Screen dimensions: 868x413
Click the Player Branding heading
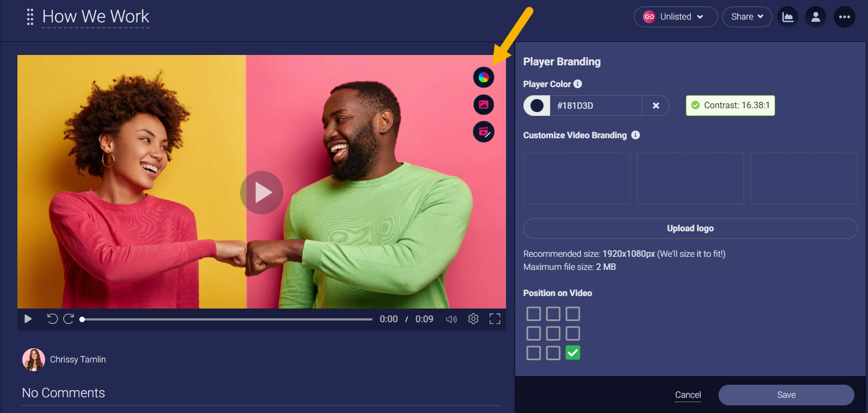click(562, 61)
